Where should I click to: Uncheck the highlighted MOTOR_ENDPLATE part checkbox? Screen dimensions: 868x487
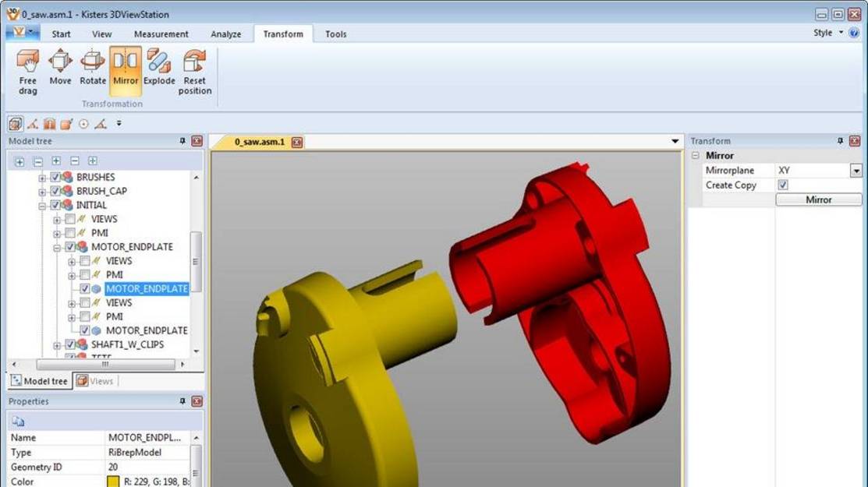[x=85, y=288]
